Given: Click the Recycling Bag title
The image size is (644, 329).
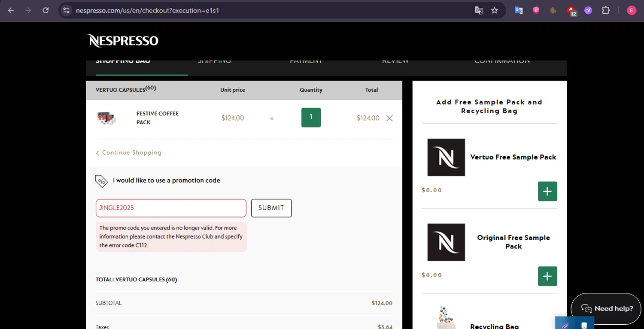Looking at the screenshot, I should coord(495,326).
